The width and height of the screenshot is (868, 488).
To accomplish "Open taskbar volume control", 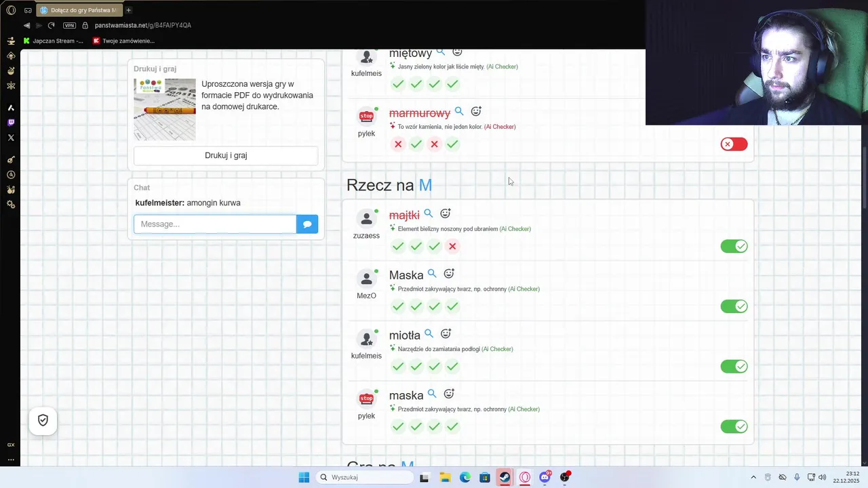I will [823, 477].
